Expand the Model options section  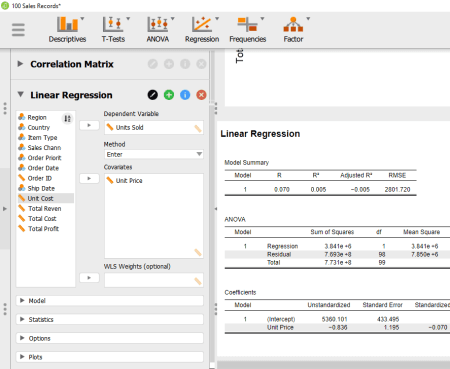point(110,301)
